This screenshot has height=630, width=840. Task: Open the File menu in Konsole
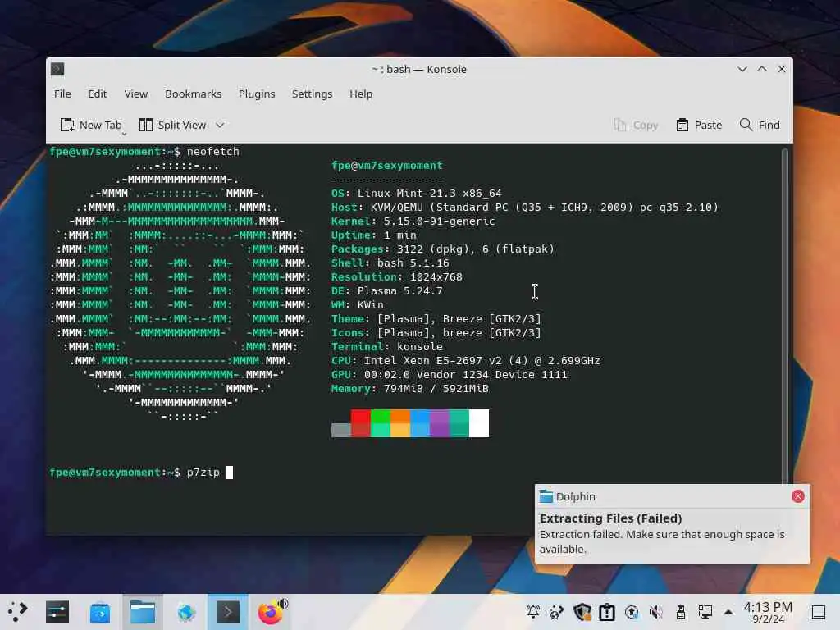tap(62, 94)
